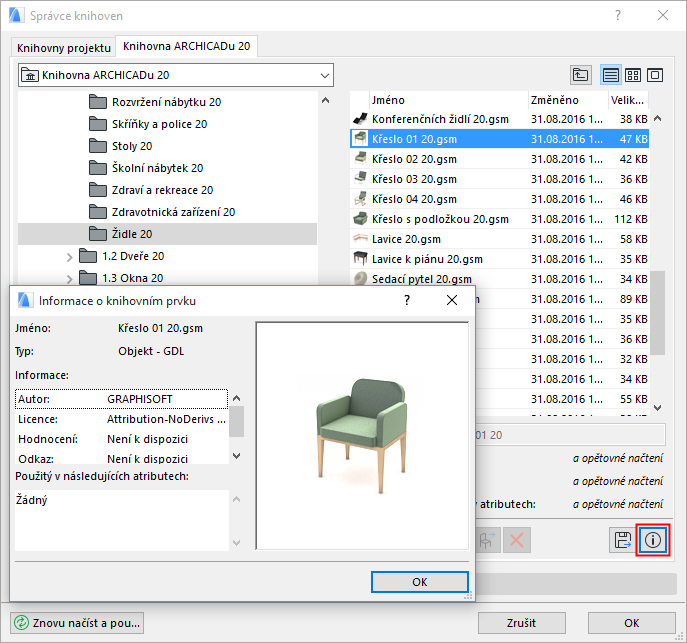
Task: Click the Křeslo 02 20.gsm chair icon
Action: point(360,159)
